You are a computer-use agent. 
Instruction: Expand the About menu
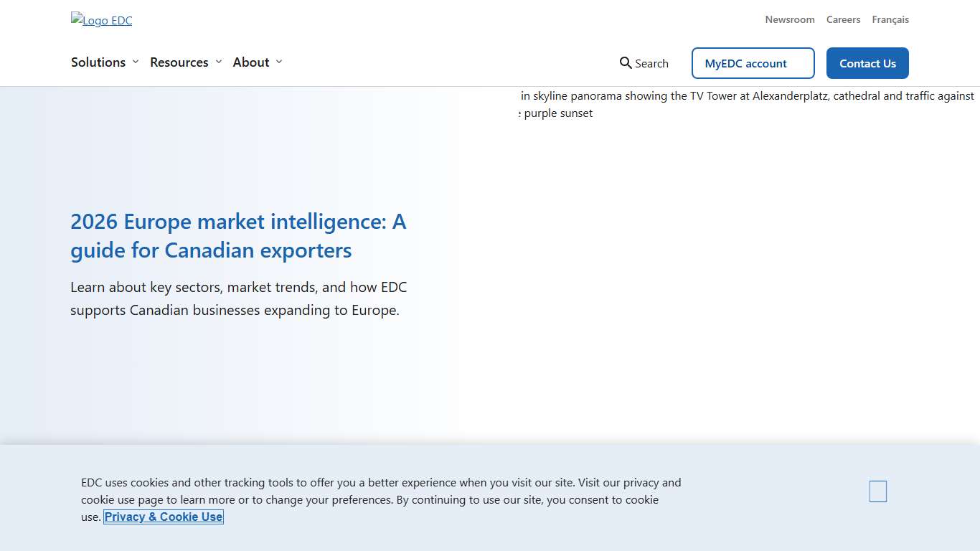point(250,62)
